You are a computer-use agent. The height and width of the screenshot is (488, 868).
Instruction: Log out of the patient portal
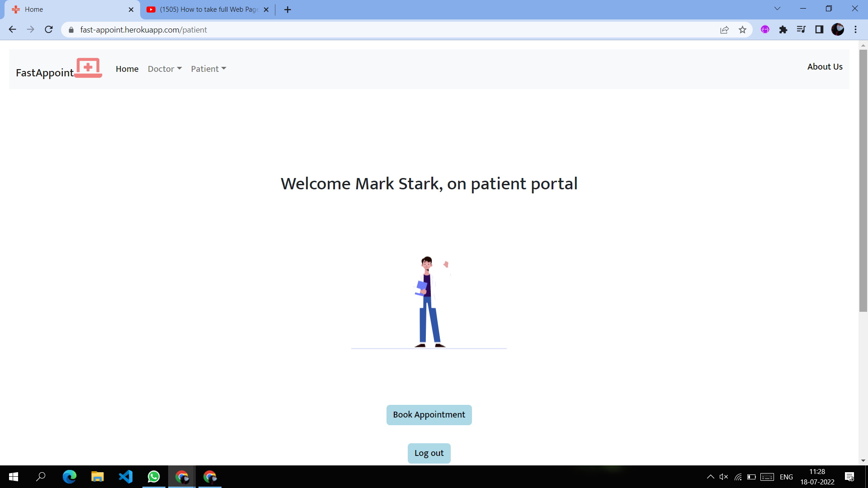click(429, 453)
